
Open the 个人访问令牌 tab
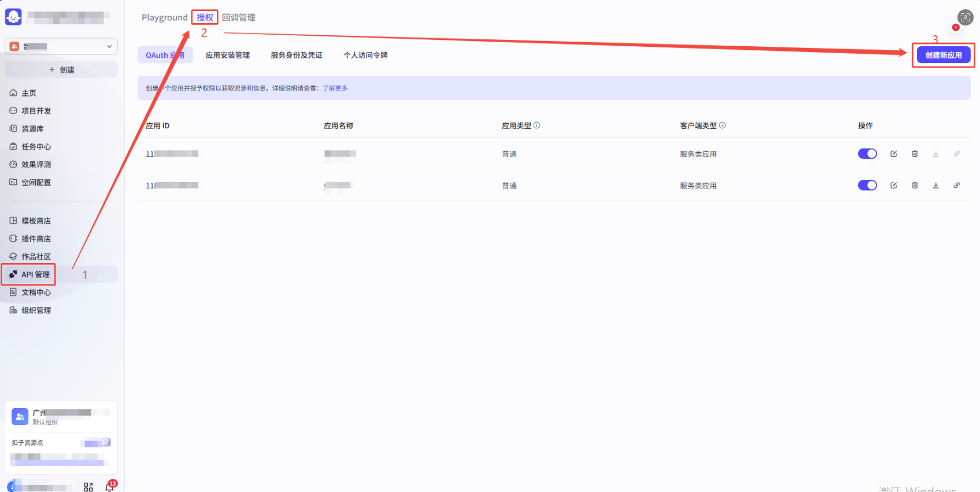(365, 56)
